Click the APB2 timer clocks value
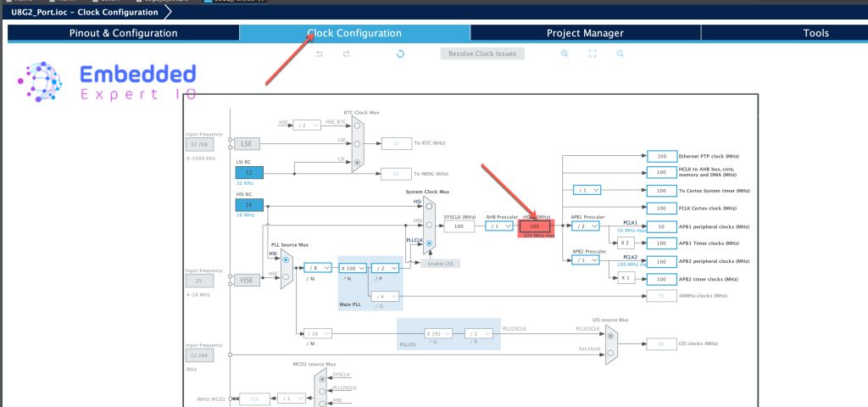 pos(661,279)
